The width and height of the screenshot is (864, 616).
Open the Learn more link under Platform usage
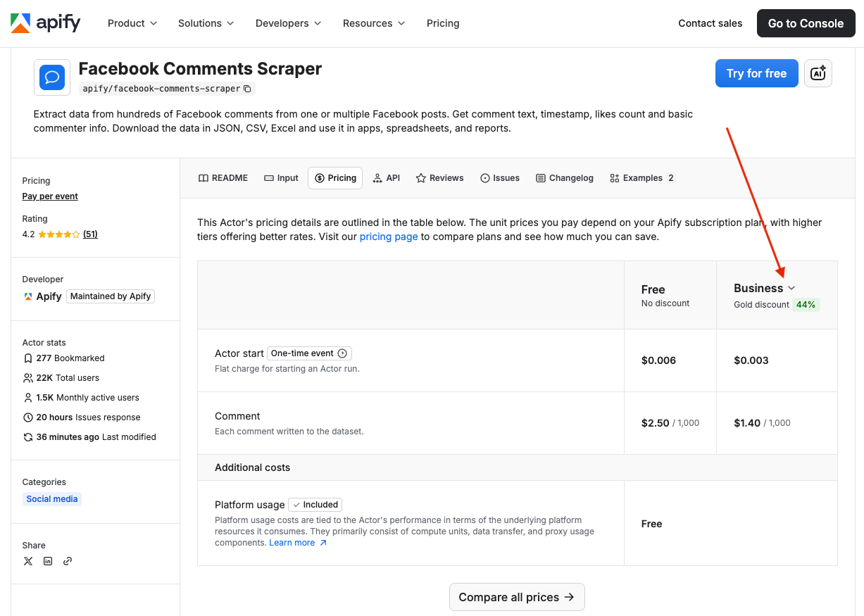(x=293, y=542)
